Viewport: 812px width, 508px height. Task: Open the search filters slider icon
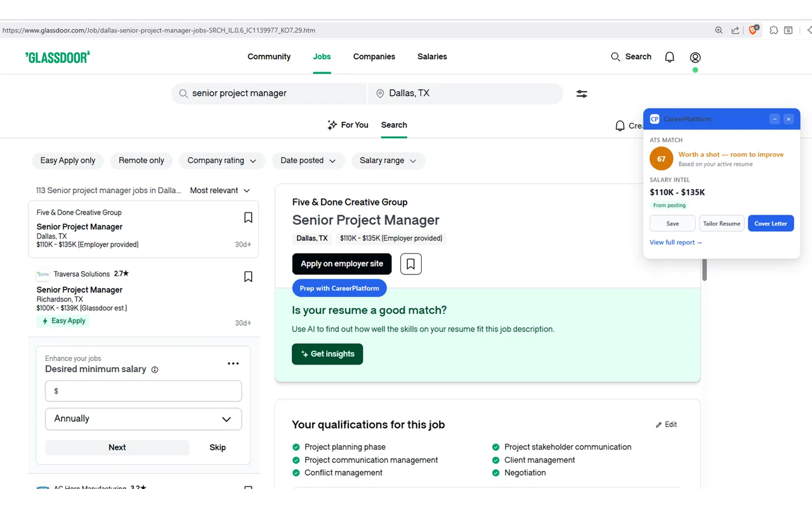coord(582,94)
